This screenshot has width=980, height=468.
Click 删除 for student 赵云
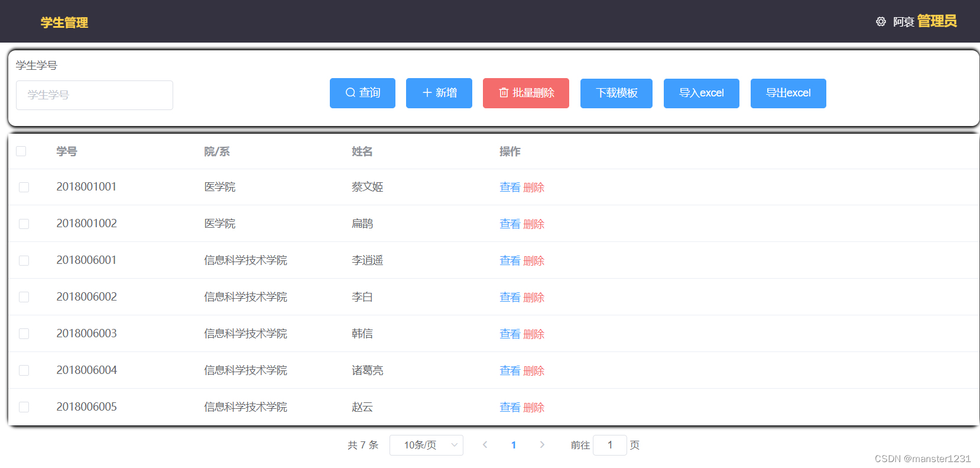tap(534, 408)
